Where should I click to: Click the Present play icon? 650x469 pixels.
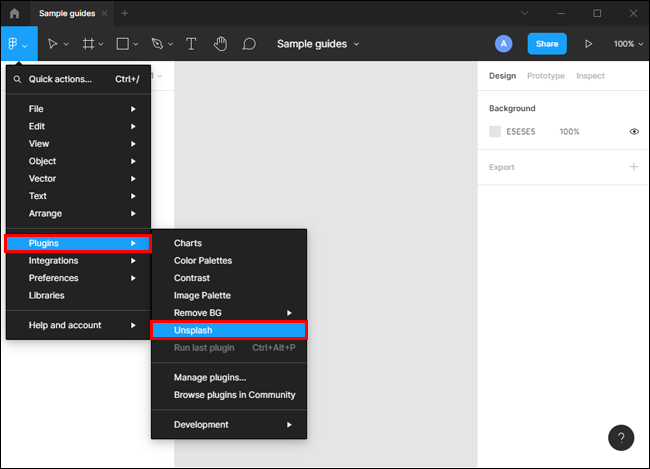click(588, 44)
